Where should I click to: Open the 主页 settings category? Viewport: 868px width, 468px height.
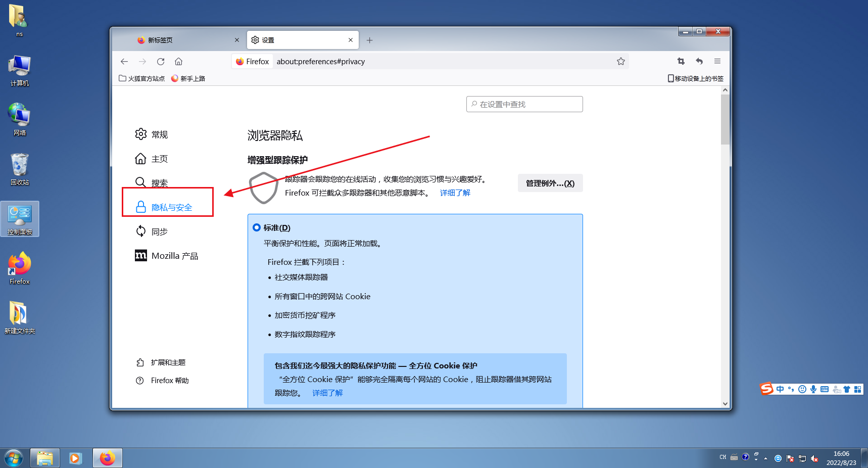(152, 159)
